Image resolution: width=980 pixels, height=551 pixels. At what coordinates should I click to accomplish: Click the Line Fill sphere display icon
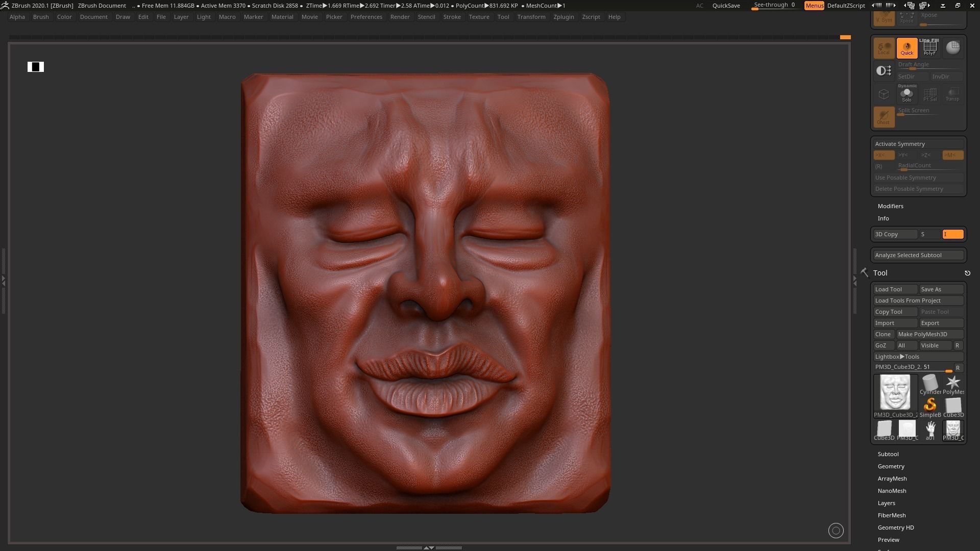[x=953, y=48]
